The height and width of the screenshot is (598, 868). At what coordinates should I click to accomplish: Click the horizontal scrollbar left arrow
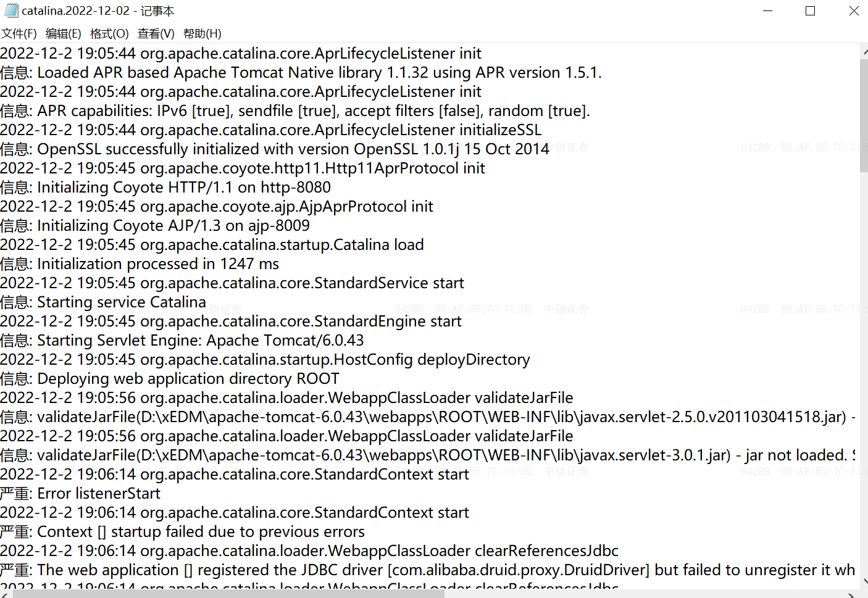pyautogui.click(x=5, y=594)
